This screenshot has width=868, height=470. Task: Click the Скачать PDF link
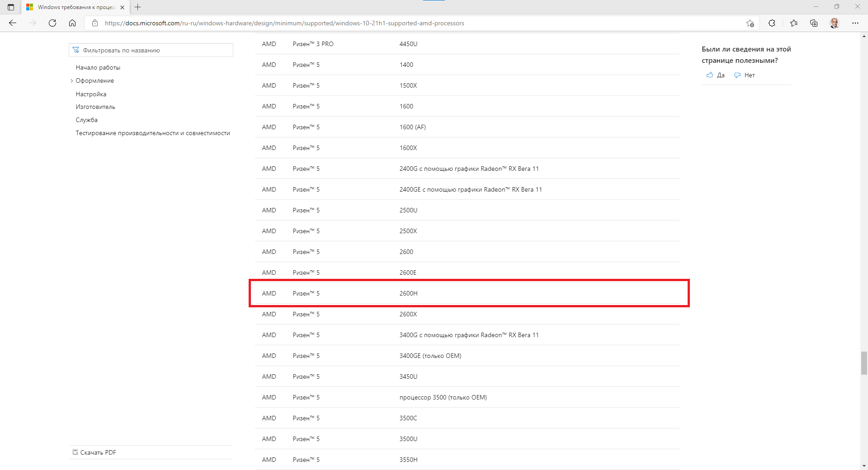click(x=94, y=452)
